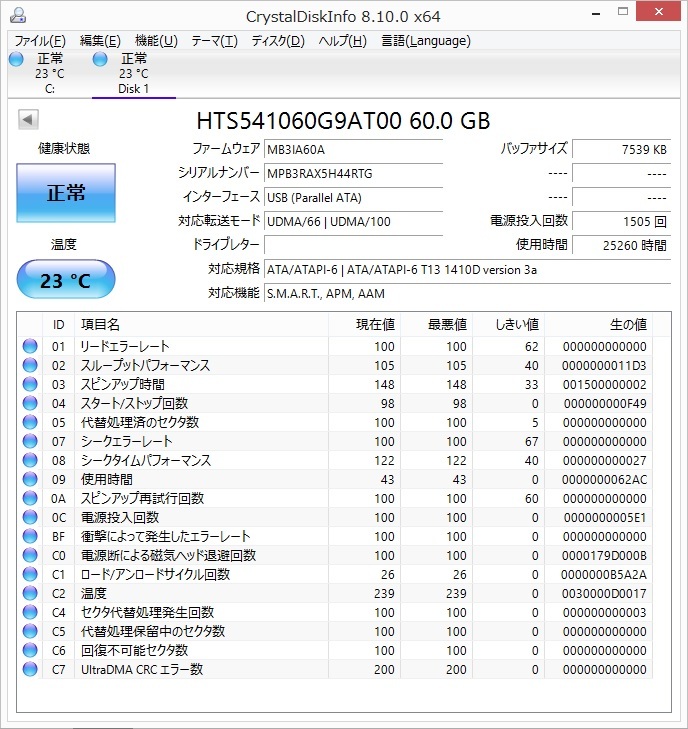688x729 pixels.
Task: Click the interface field USB (Parallel ATA)
Action: (x=353, y=198)
